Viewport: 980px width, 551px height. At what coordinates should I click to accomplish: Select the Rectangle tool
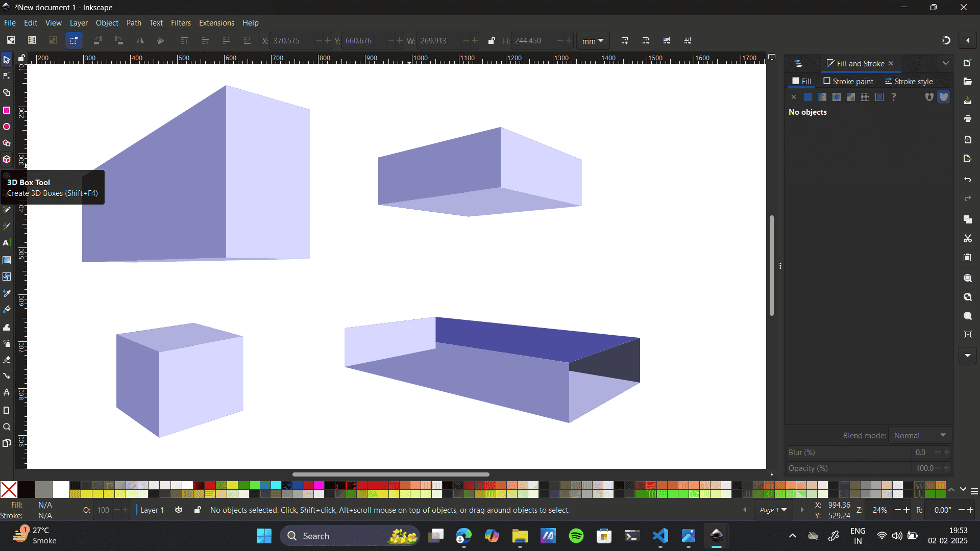click(x=7, y=110)
